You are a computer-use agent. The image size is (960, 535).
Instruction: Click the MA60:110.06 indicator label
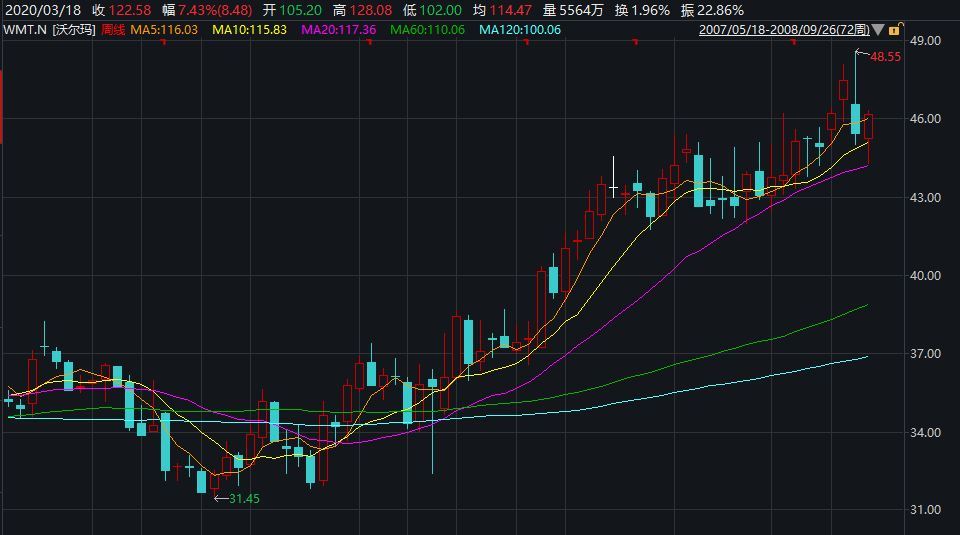pos(427,29)
